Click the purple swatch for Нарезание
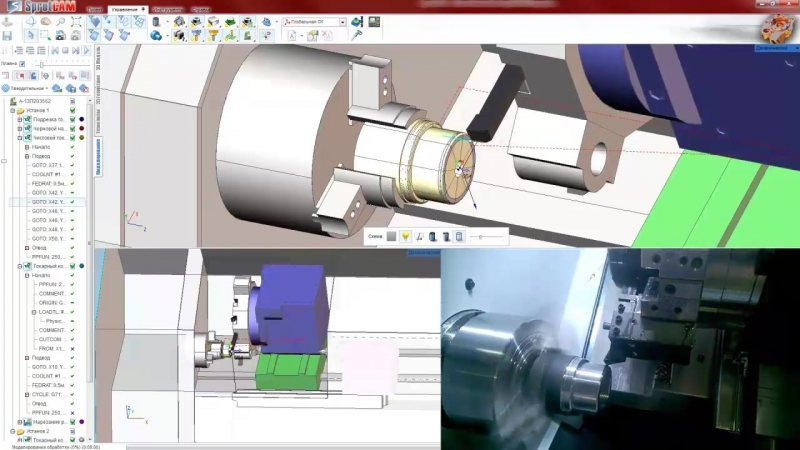The image size is (800, 450). [82, 422]
